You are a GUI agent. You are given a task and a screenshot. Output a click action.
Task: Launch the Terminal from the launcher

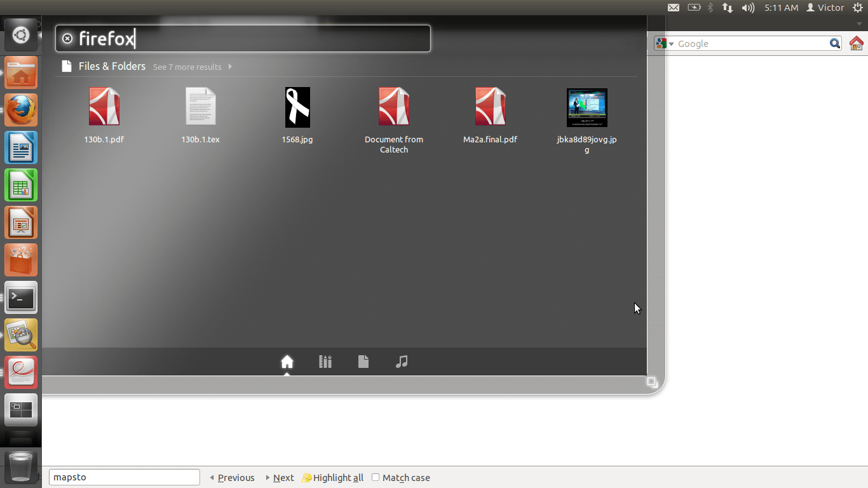tap(21, 298)
